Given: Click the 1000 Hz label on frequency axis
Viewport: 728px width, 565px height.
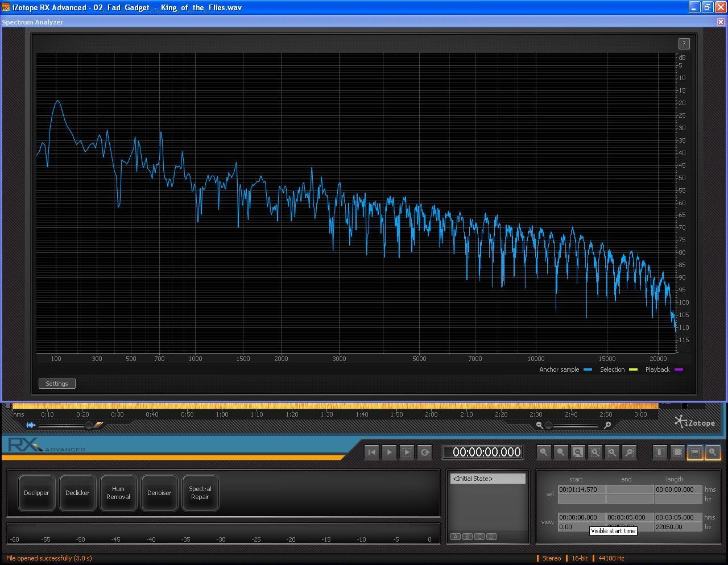Looking at the screenshot, I should 195,359.
